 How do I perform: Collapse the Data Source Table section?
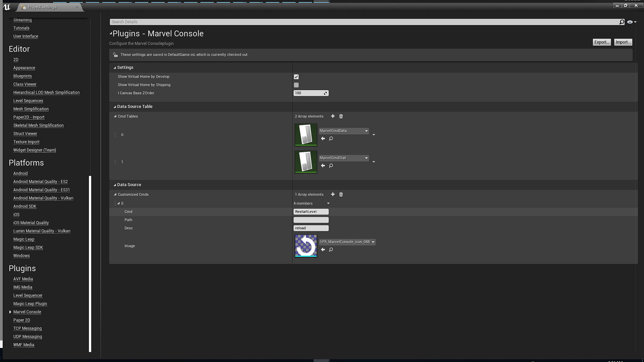(114, 106)
